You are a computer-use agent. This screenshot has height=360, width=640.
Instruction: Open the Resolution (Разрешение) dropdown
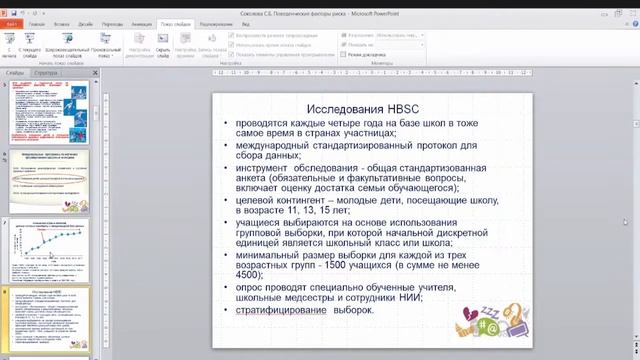tap(400, 36)
